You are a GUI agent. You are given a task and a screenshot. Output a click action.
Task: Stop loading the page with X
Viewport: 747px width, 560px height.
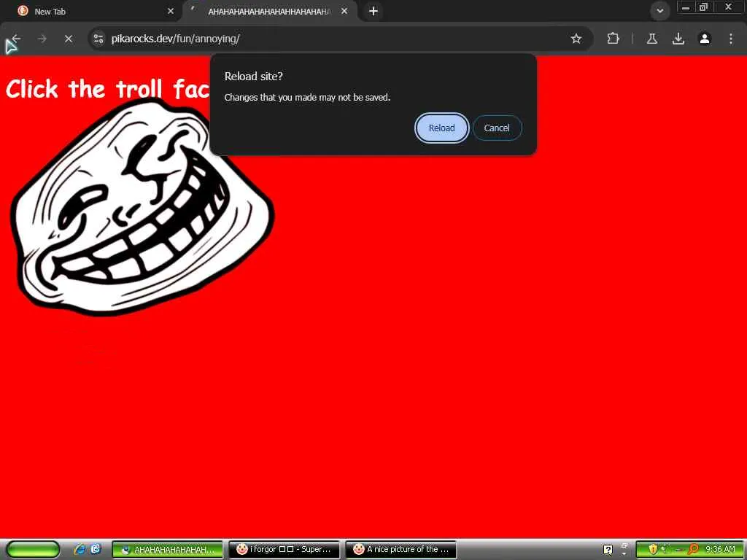tap(69, 39)
